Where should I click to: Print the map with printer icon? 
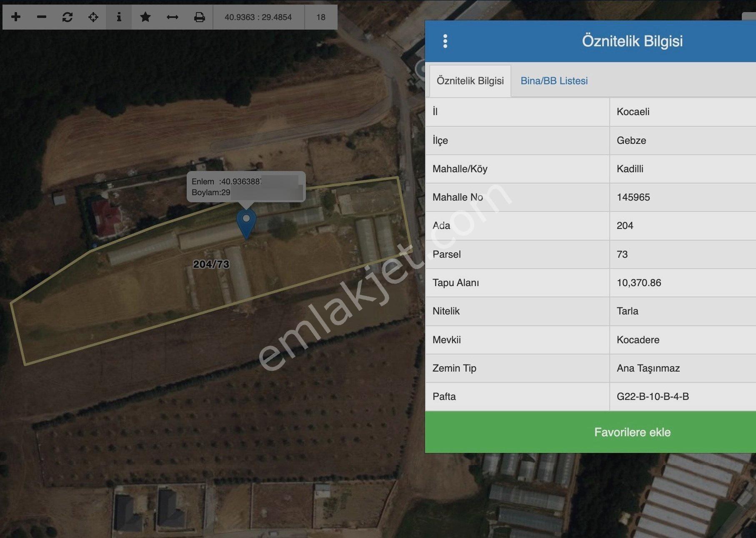coord(200,17)
